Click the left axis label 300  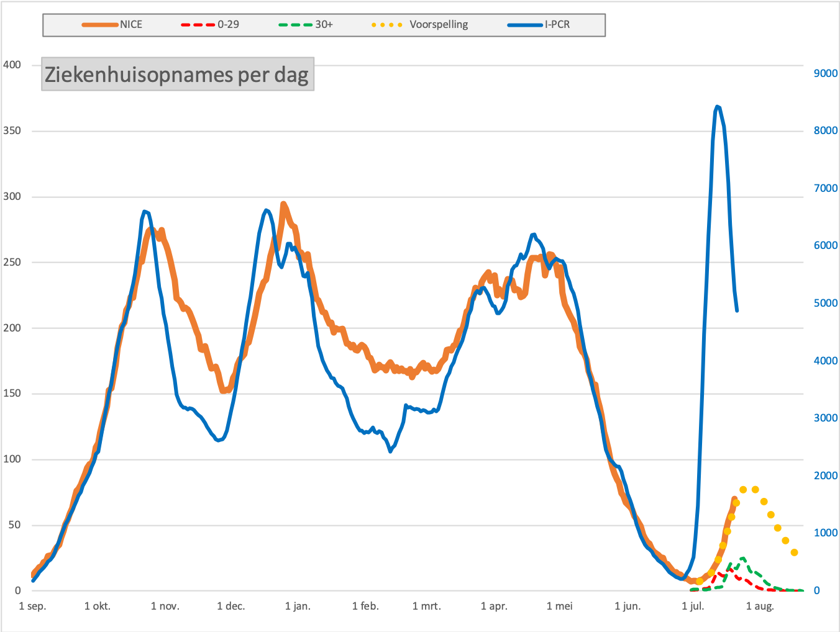tap(12, 196)
